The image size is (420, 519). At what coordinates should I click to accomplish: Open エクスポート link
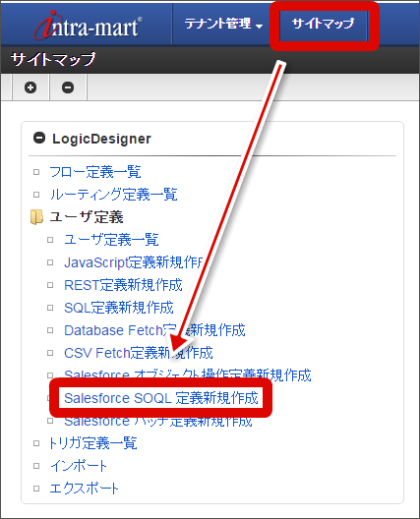(84, 489)
